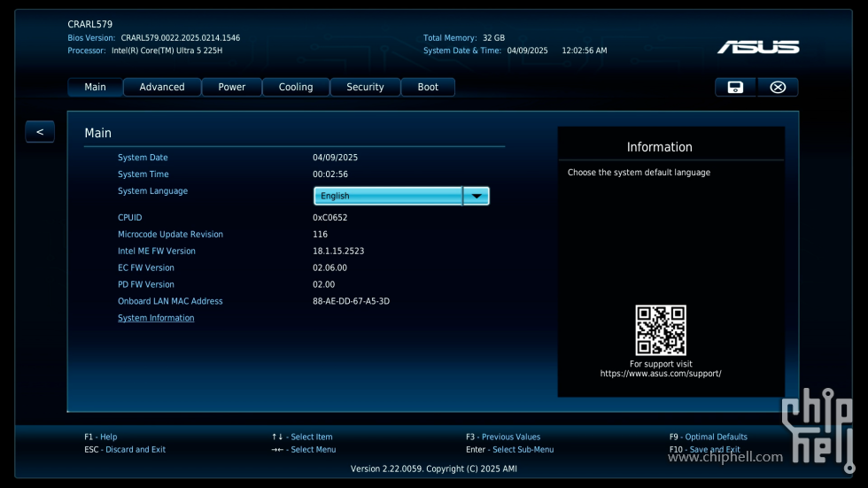The image size is (868, 488).
Task: Click the back arrow button
Action: point(40,132)
